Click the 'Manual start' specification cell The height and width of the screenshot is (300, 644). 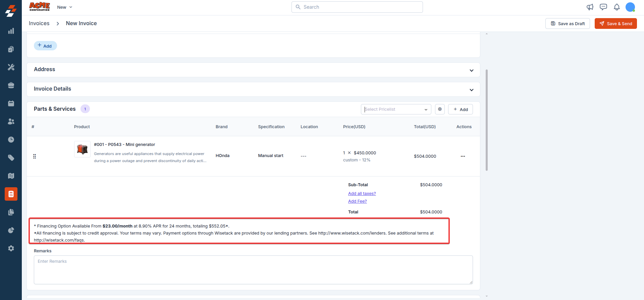click(271, 156)
